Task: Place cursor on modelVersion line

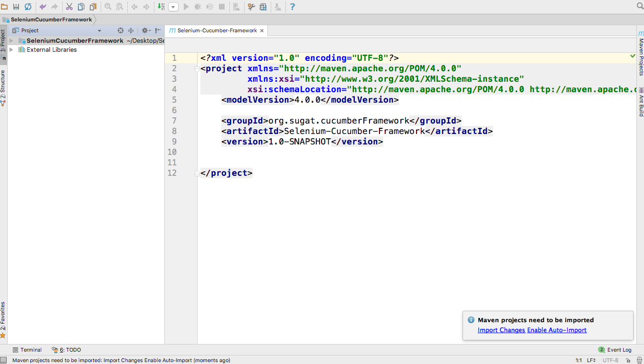Action: (310, 100)
